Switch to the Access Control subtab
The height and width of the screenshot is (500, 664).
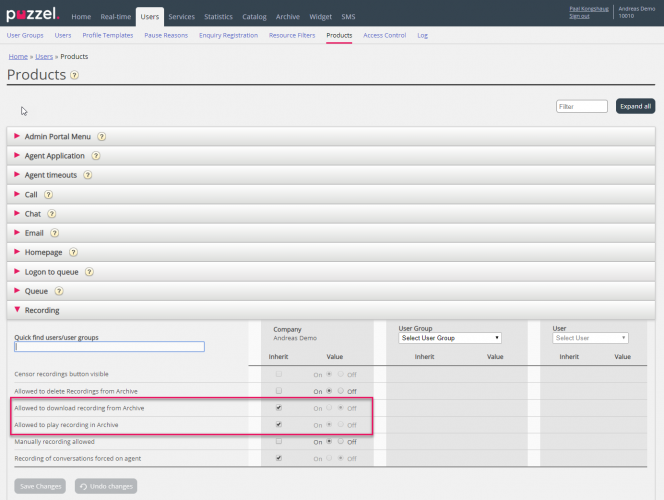[x=384, y=35]
